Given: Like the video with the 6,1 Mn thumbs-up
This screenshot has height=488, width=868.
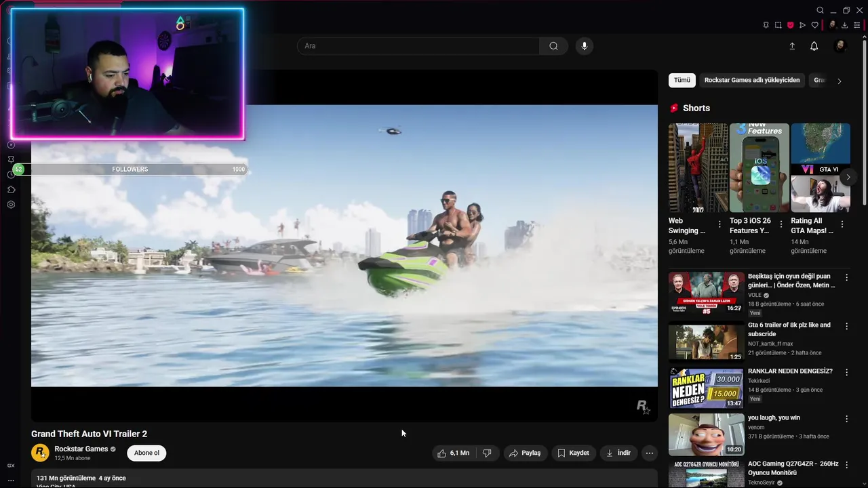Looking at the screenshot, I should coord(453,453).
